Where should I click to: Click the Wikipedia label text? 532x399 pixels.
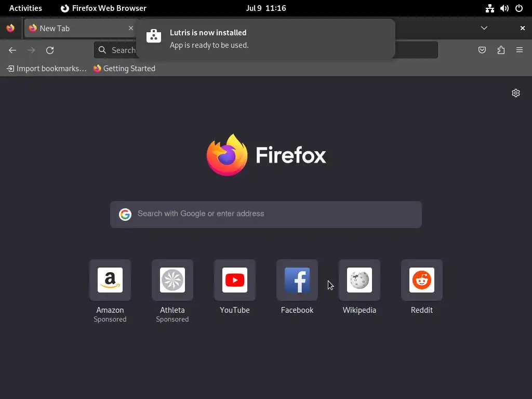360,310
